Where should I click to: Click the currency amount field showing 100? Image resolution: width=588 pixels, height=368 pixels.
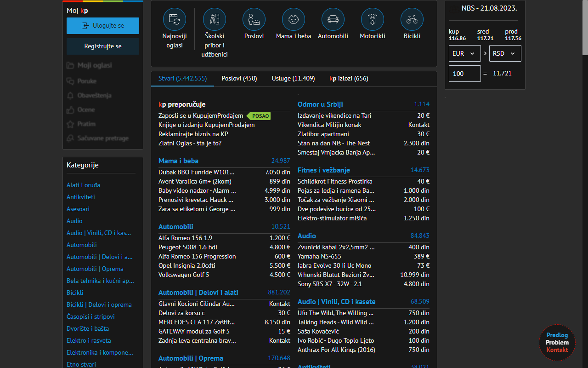(465, 74)
